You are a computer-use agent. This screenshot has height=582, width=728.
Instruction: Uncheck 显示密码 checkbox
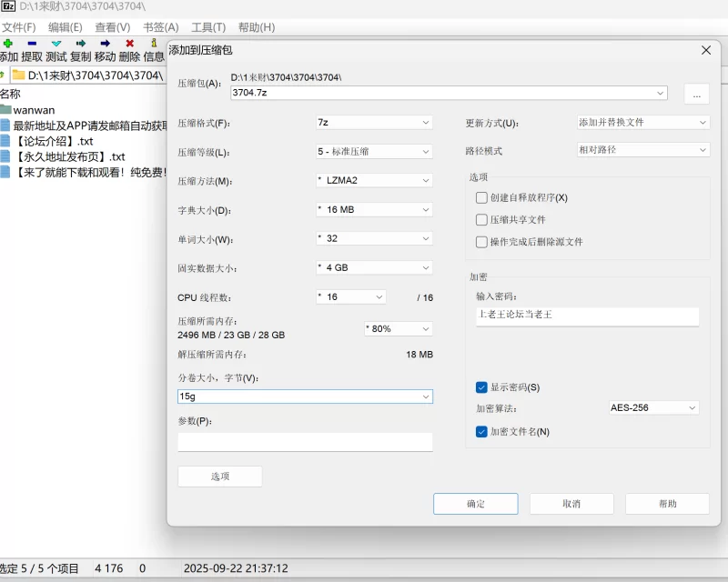[481, 387]
